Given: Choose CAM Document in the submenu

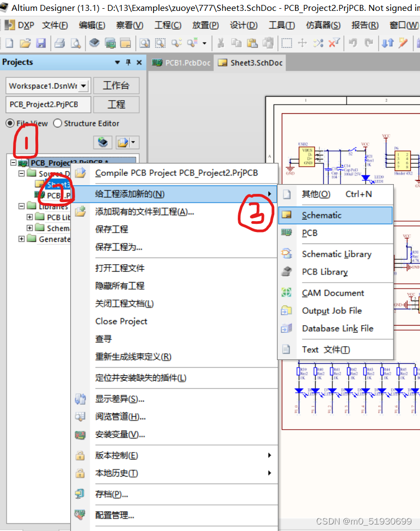Looking at the screenshot, I should click(336, 293).
